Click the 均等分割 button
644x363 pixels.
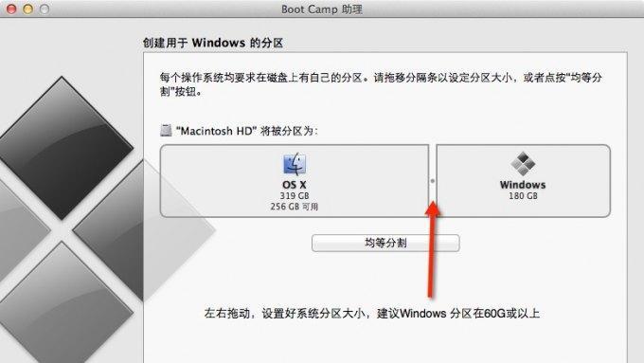click(x=385, y=243)
